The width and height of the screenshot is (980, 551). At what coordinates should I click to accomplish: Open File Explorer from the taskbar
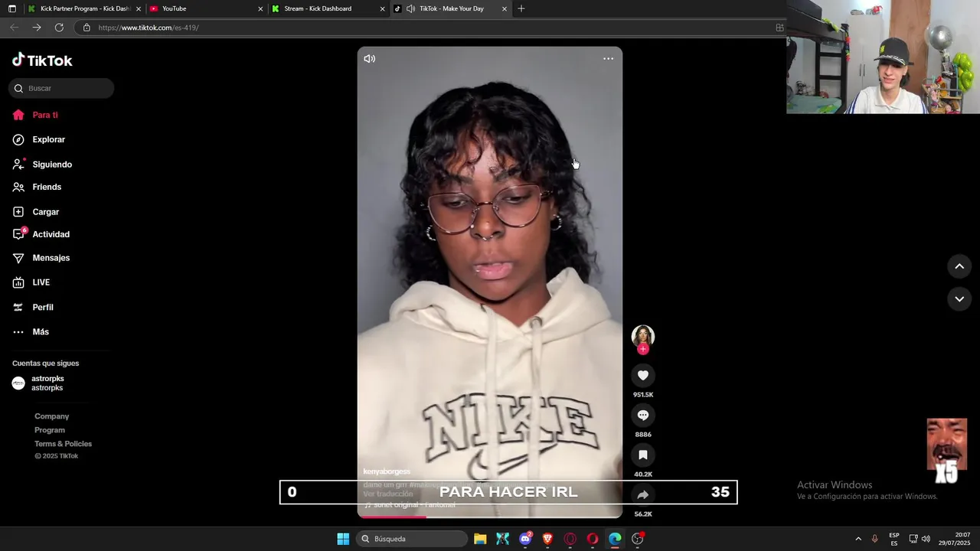click(x=480, y=539)
